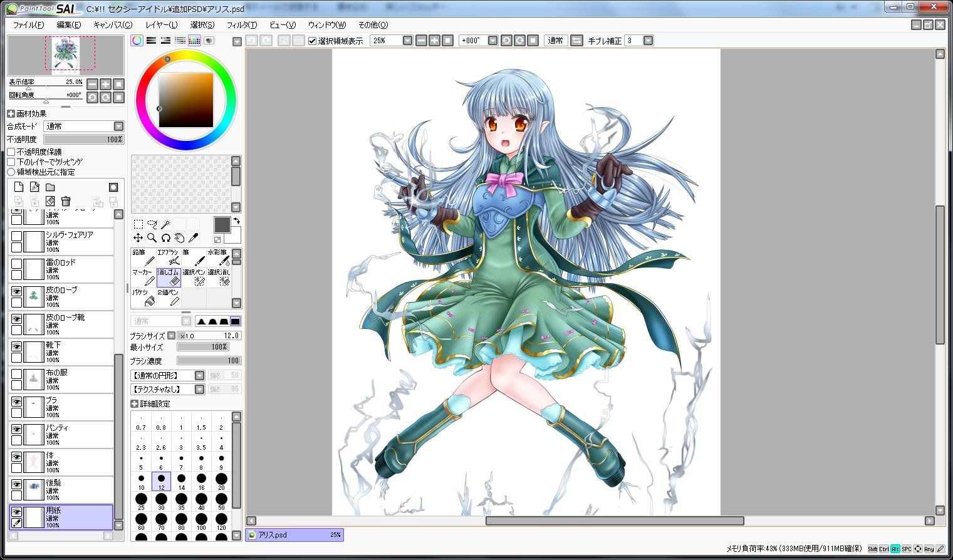Activate the zoom magnifier tool
Viewport: 953px width, 560px height.
[152, 238]
